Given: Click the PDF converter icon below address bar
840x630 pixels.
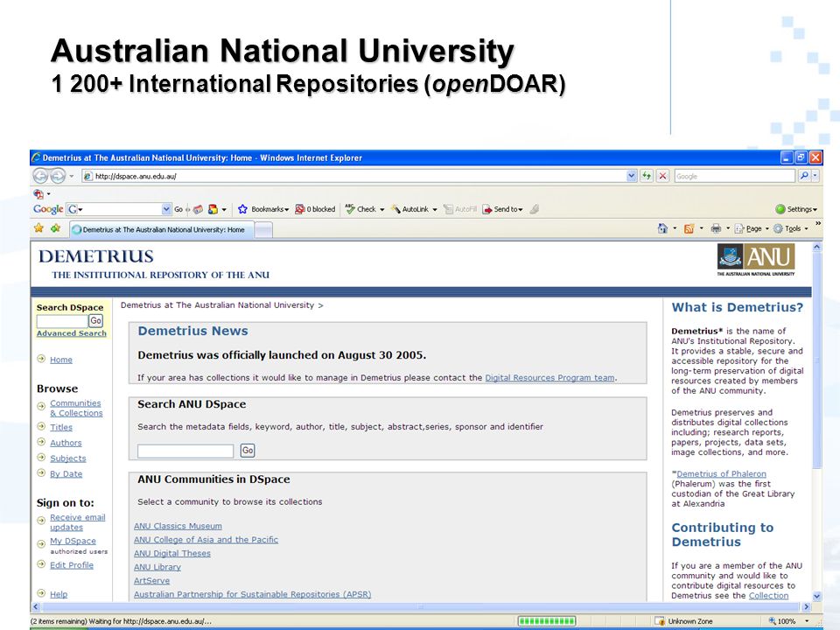Looking at the screenshot, I should click(x=38, y=193).
